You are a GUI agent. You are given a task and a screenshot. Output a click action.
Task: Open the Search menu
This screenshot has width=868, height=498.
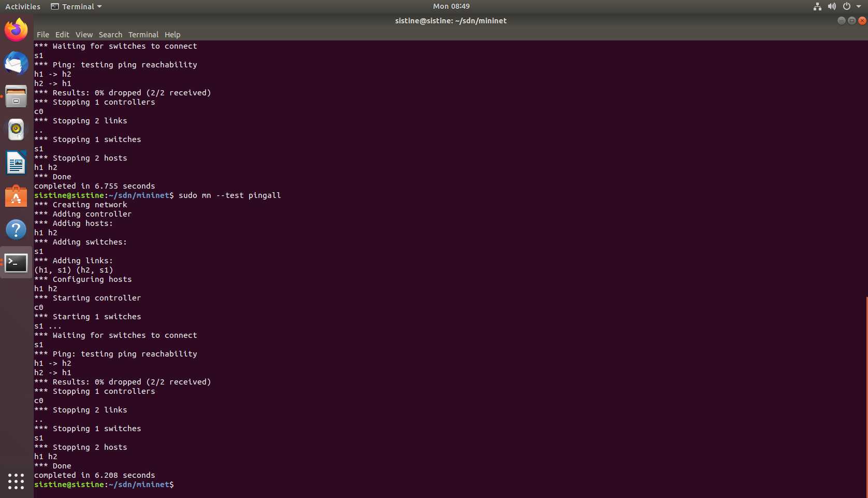click(x=110, y=35)
